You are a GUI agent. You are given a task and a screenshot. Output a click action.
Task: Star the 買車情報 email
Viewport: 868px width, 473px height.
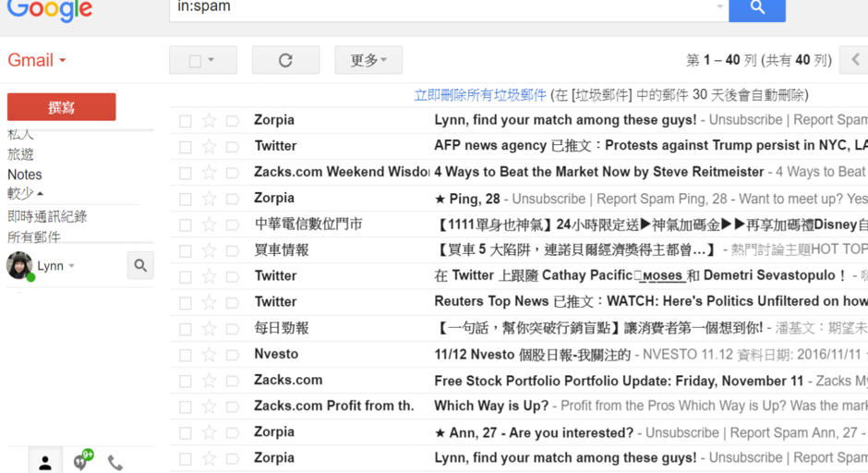[210, 250]
